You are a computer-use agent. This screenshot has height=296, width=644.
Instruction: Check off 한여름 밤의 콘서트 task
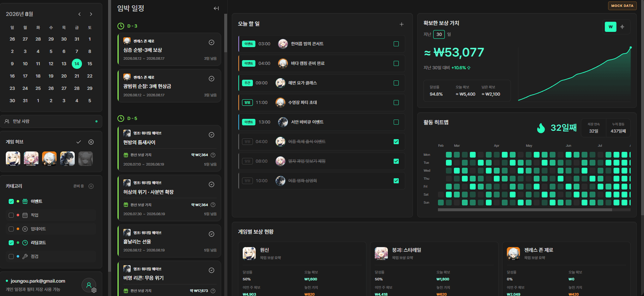tap(396, 44)
